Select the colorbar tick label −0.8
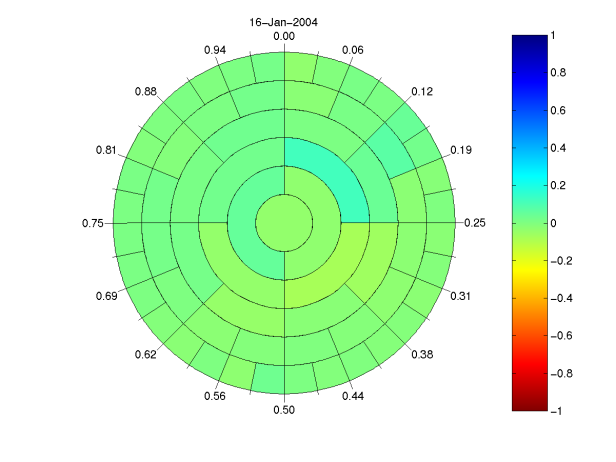 point(561,374)
